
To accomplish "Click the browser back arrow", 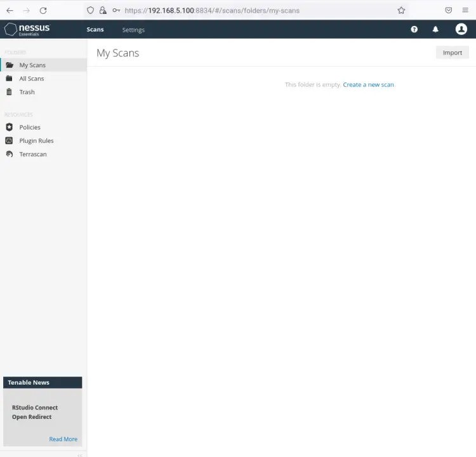I will (10, 10).
